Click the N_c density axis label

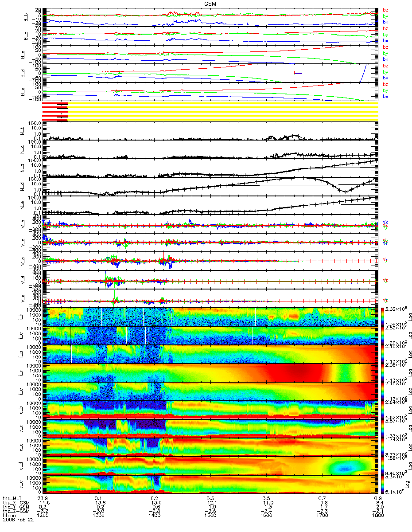point(22,149)
